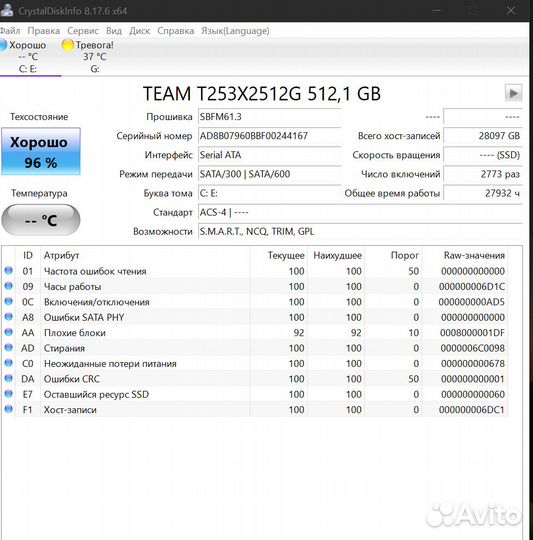Click the blue status dot for attribute 01
533x540 pixels.
tap(9, 271)
